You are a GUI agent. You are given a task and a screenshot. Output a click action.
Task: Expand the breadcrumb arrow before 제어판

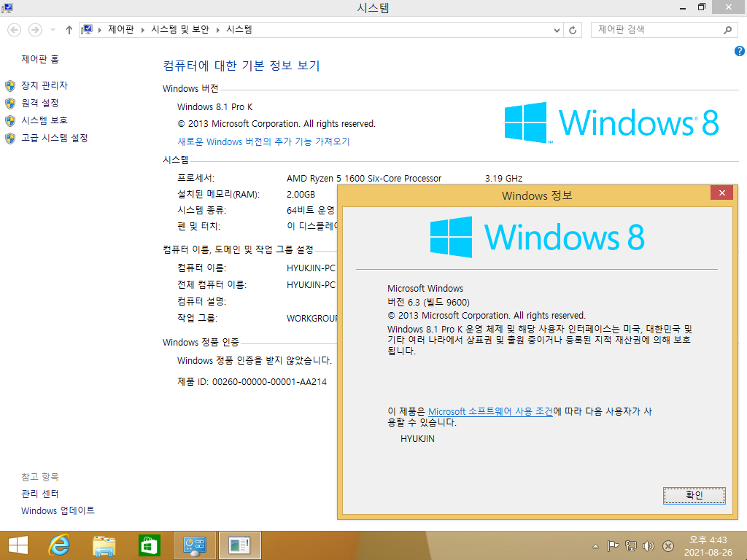99,30
